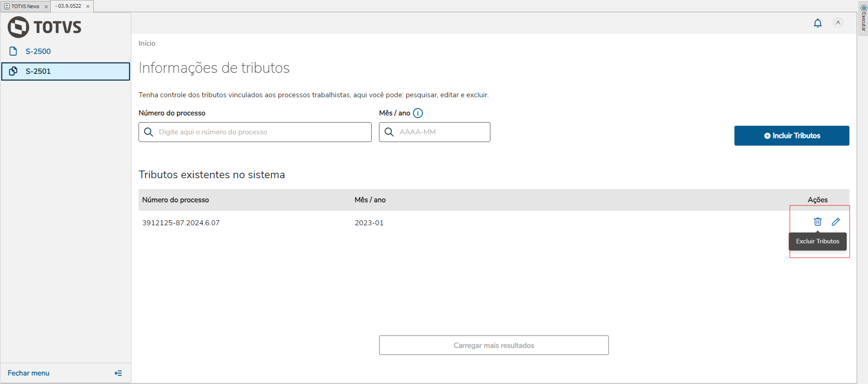Open the user profile avatar
868x384 pixels.
pos(838,23)
